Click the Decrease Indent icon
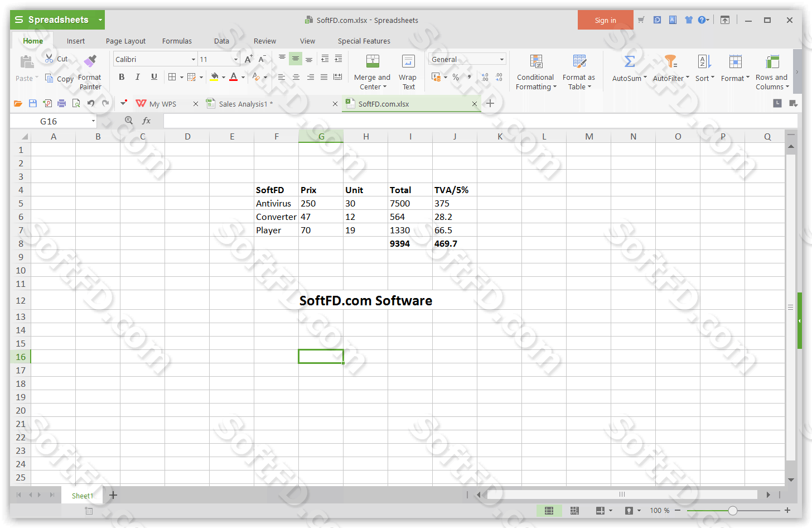This screenshot has height=528, width=812. coord(325,59)
